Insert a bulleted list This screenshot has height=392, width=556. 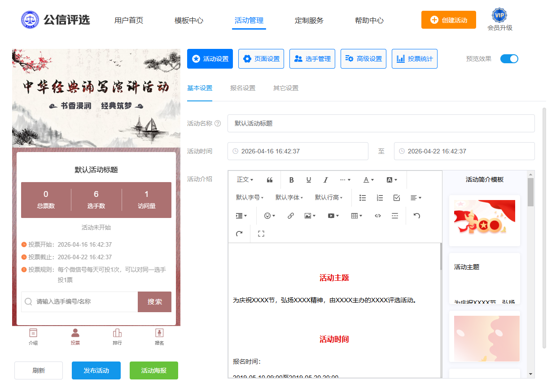point(363,198)
